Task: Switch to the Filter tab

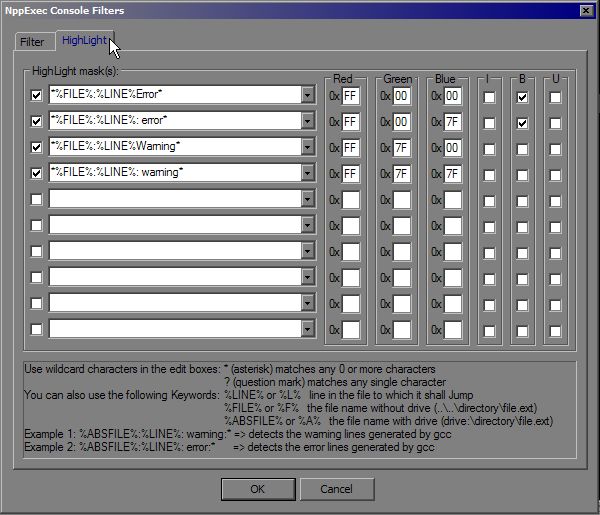Action: tap(32, 42)
